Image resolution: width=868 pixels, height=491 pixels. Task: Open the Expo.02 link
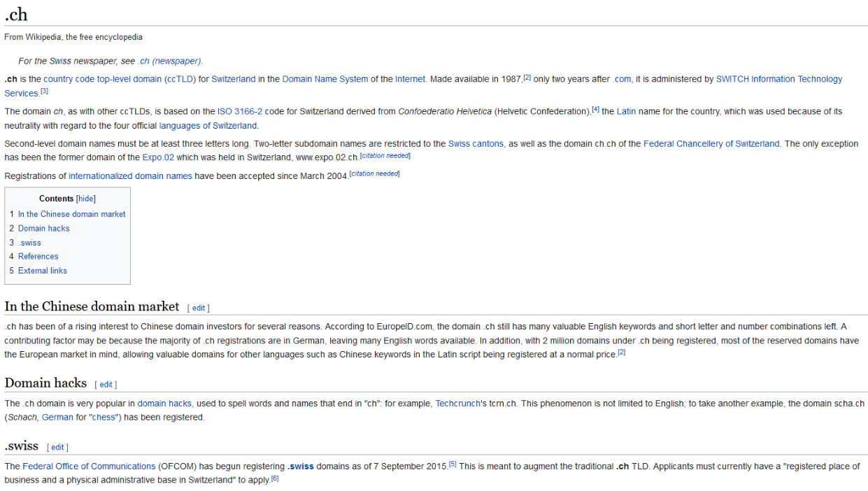pos(158,158)
